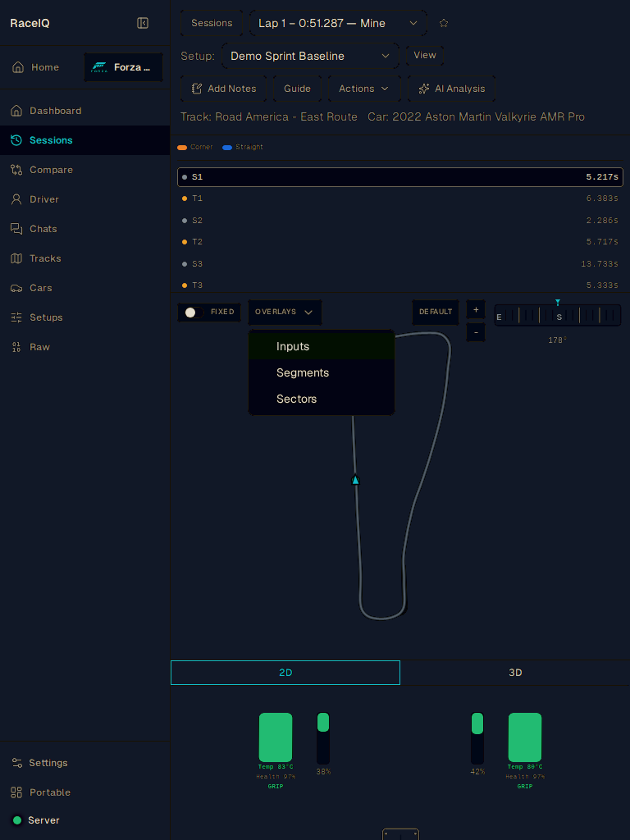This screenshot has width=630, height=840.
Task: Select Sectors overlay option
Action: [322, 399]
